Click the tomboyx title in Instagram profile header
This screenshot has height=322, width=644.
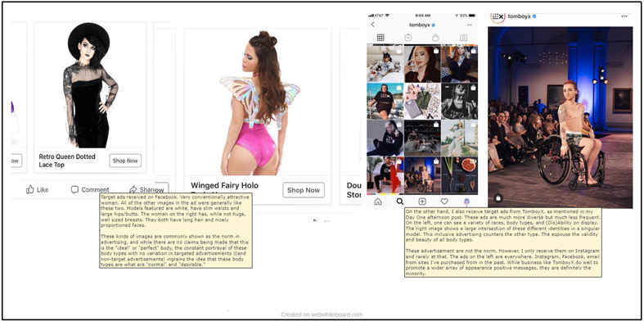[420, 25]
